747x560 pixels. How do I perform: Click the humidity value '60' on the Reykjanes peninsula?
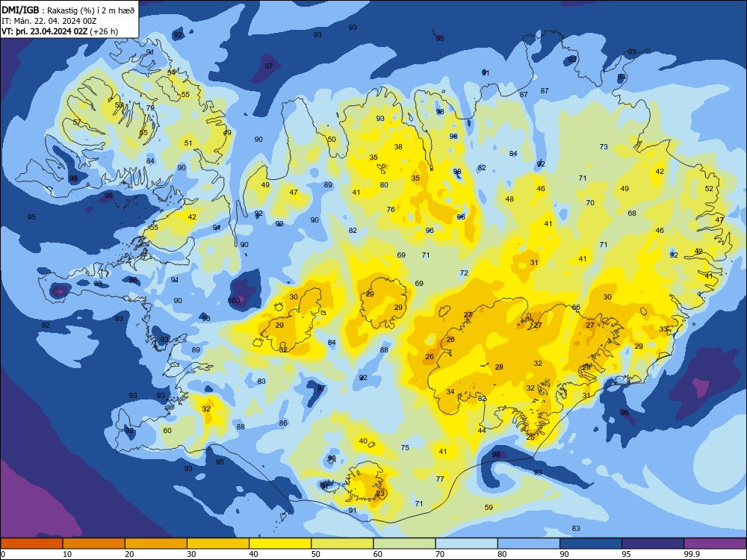(x=167, y=431)
